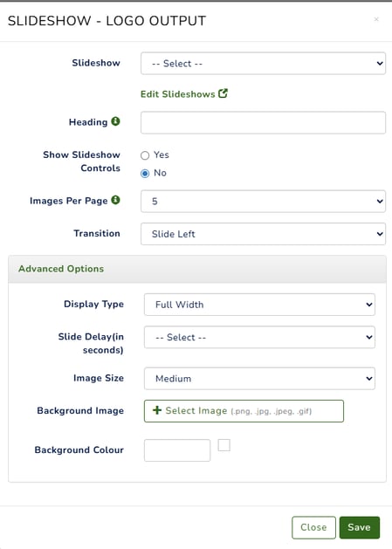Open the Images Per Page dropdown
The image size is (392, 549).
coord(263,202)
